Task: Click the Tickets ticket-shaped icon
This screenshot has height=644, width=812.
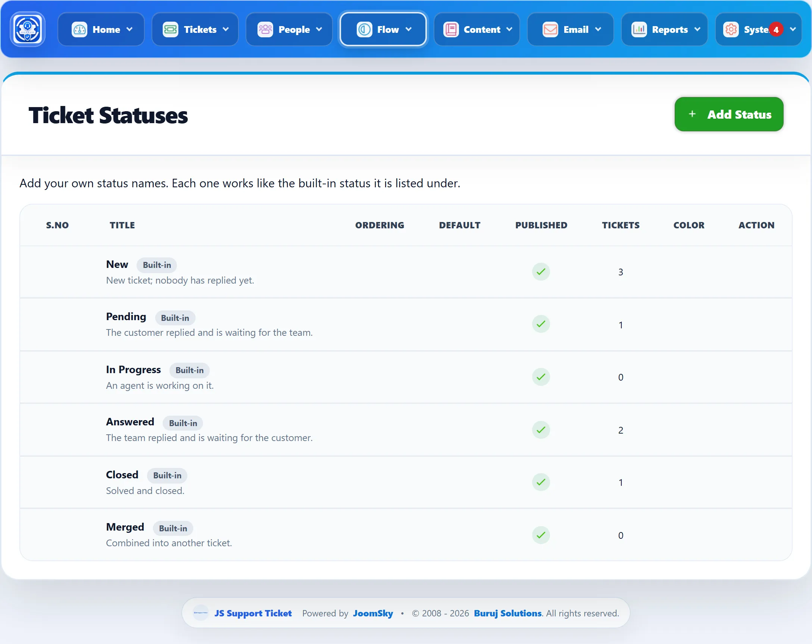Action: coord(170,29)
